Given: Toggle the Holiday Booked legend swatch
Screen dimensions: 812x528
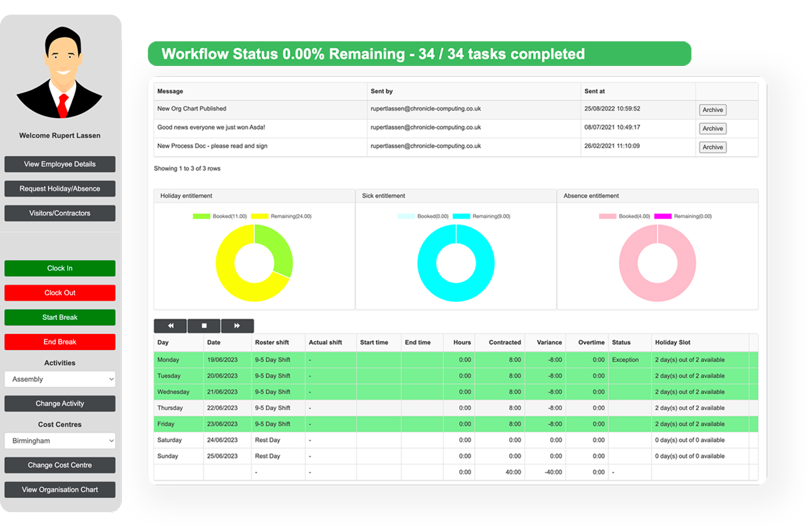Looking at the screenshot, I should click(201, 217).
